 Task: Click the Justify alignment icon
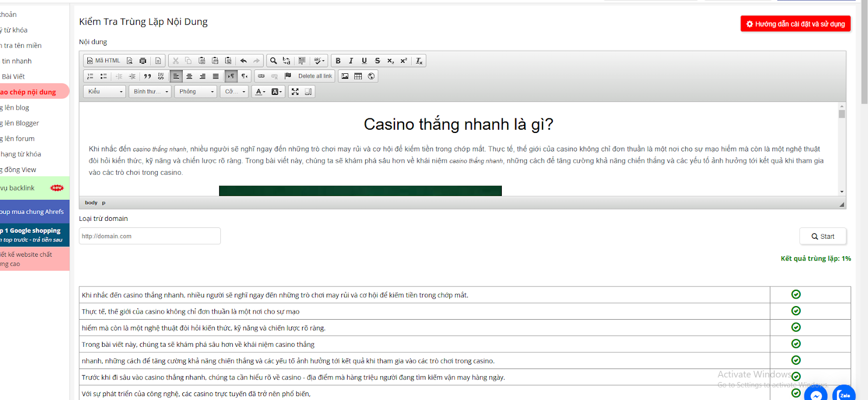pos(215,77)
